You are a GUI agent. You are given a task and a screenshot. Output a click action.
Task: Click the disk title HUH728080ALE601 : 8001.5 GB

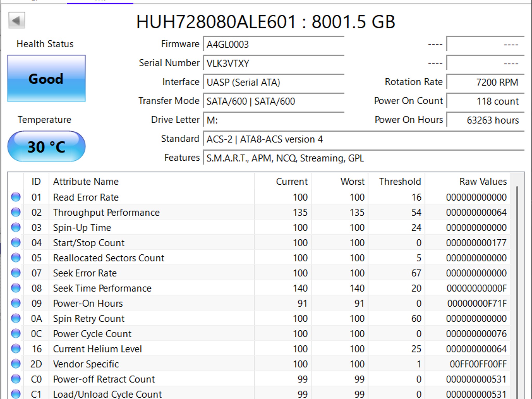266,22
